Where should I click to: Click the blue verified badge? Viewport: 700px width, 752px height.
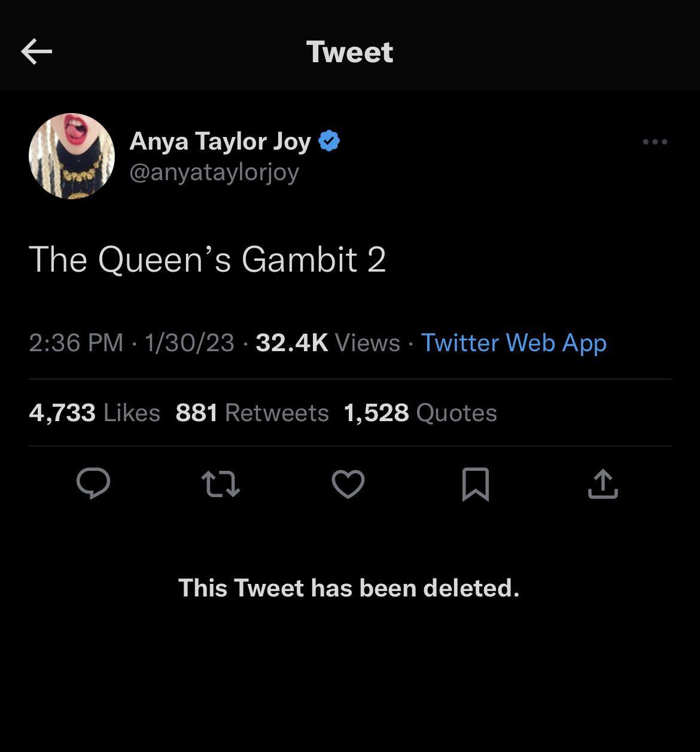330,141
